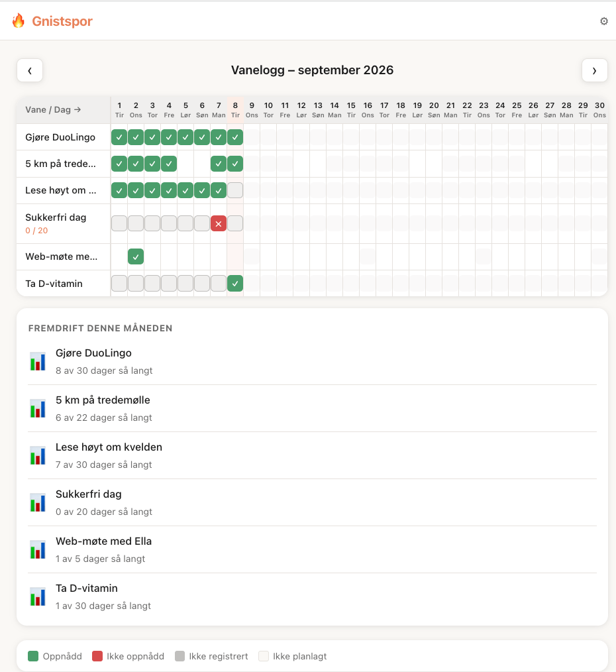Open settings via the gear icon

[603, 21]
